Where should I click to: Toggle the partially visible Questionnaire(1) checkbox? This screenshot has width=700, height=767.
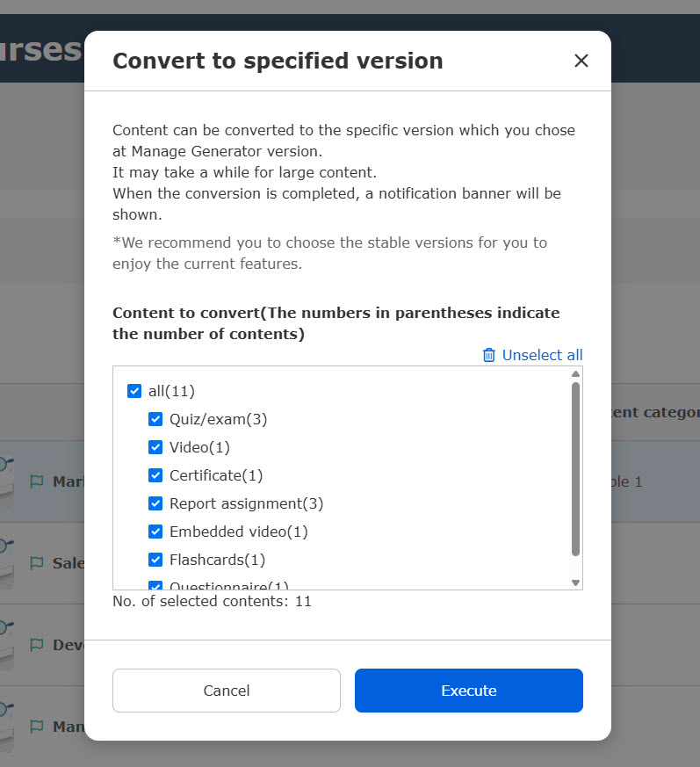click(x=155, y=585)
